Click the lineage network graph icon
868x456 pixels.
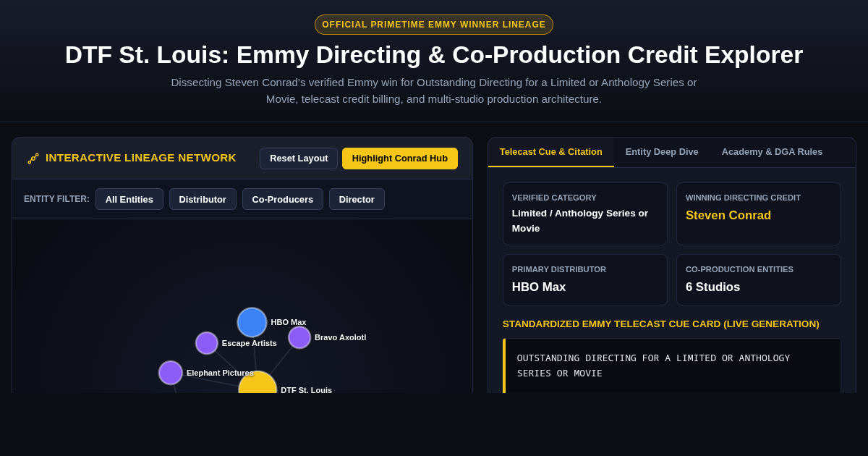(x=33, y=159)
